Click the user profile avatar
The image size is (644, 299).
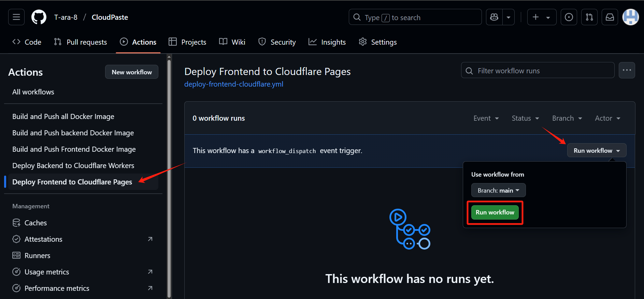coord(630,17)
